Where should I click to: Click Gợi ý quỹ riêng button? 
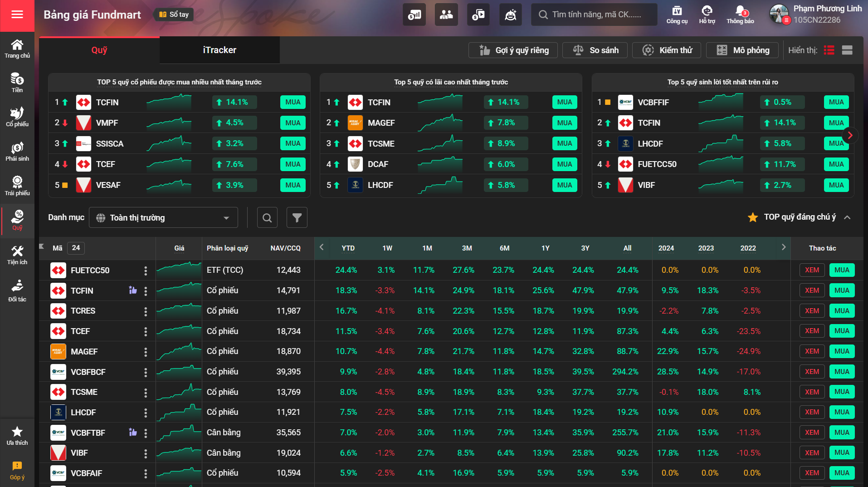click(514, 50)
